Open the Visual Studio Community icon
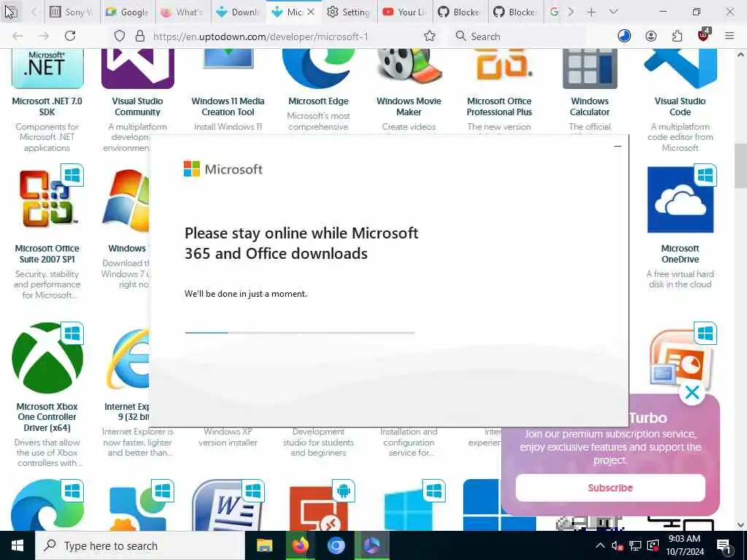The width and height of the screenshot is (747, 560). [138, 69]
